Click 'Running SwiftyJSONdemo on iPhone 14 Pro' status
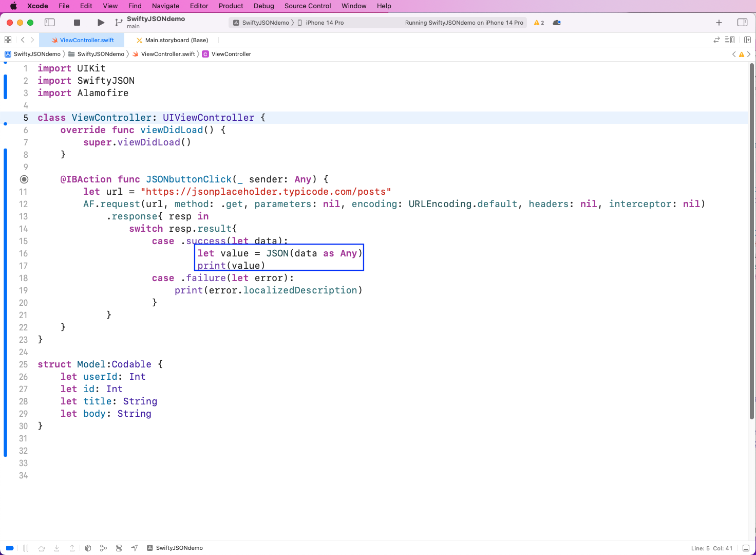The width and height of the screenshot is (756, 555). [x=464, y=23]
